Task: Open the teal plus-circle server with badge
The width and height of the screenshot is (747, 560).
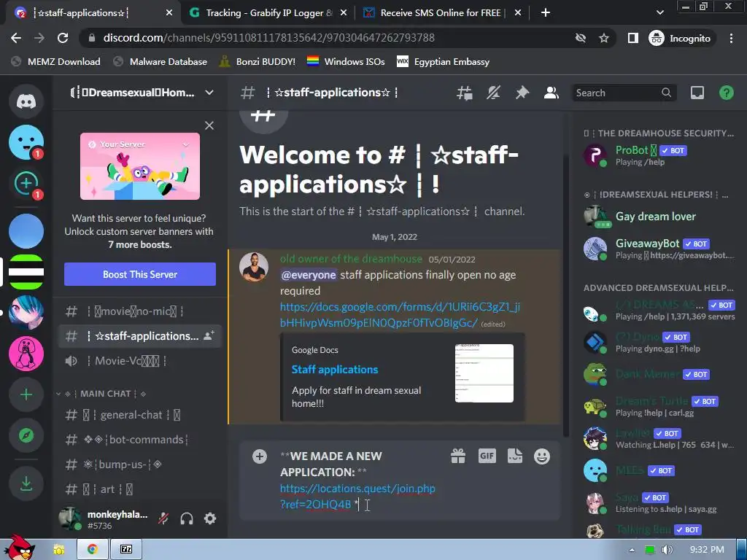Action: pos(26,183)
